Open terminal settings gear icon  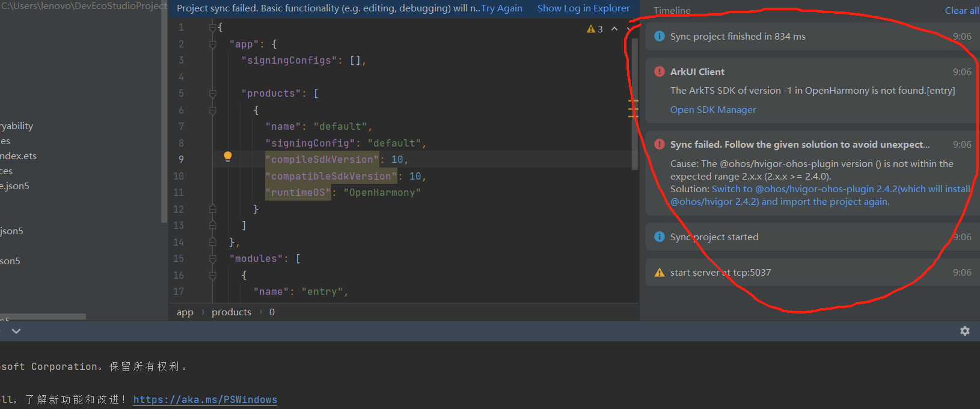[965, 331]
